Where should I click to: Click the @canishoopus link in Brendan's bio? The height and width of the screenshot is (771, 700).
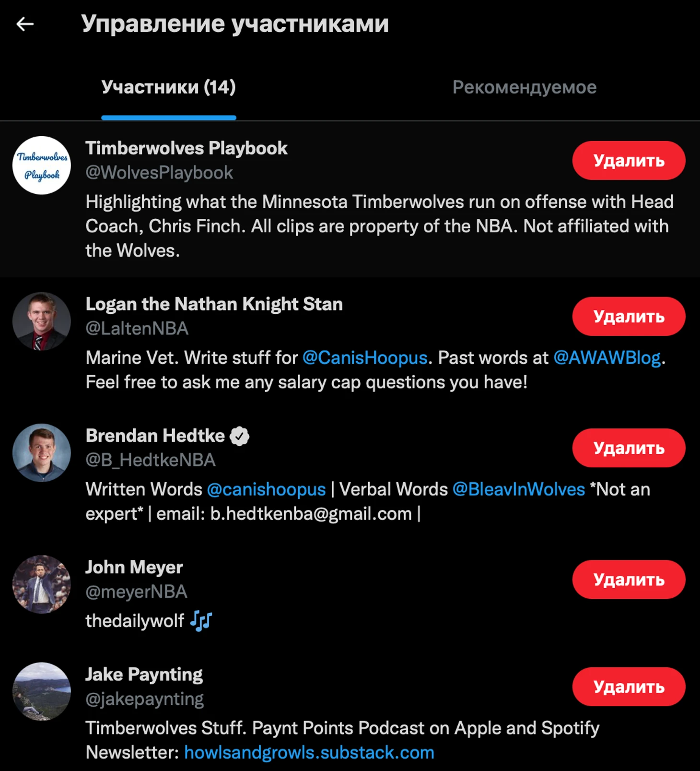point(266,489)
